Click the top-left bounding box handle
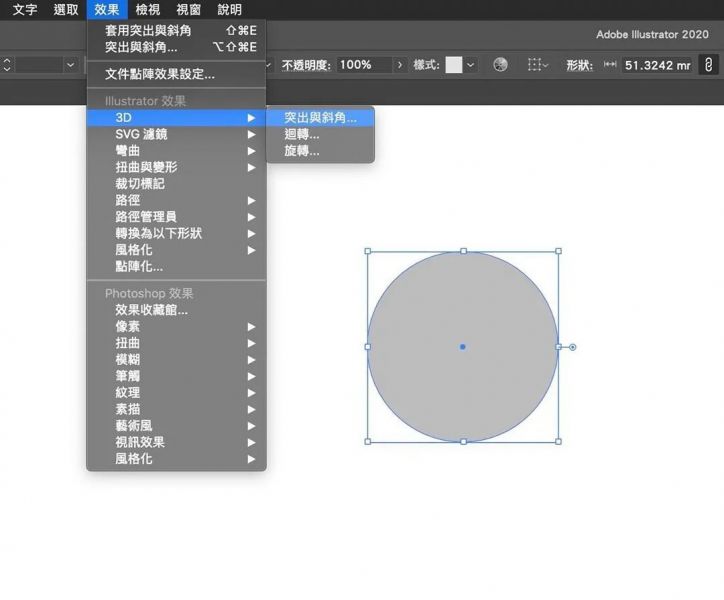Image resolution: width=724 pixels, height=600 pixels. point(367,251)
